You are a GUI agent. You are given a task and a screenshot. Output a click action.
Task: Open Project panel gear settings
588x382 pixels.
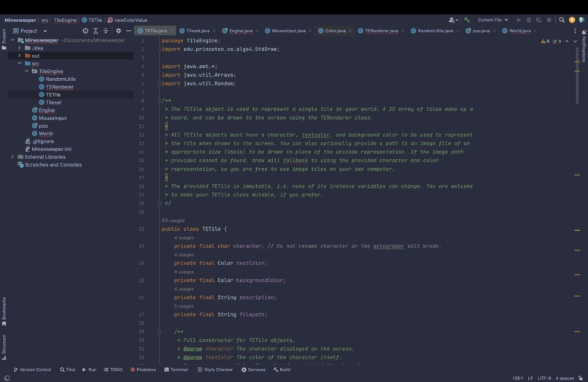(x=118, y=31)
